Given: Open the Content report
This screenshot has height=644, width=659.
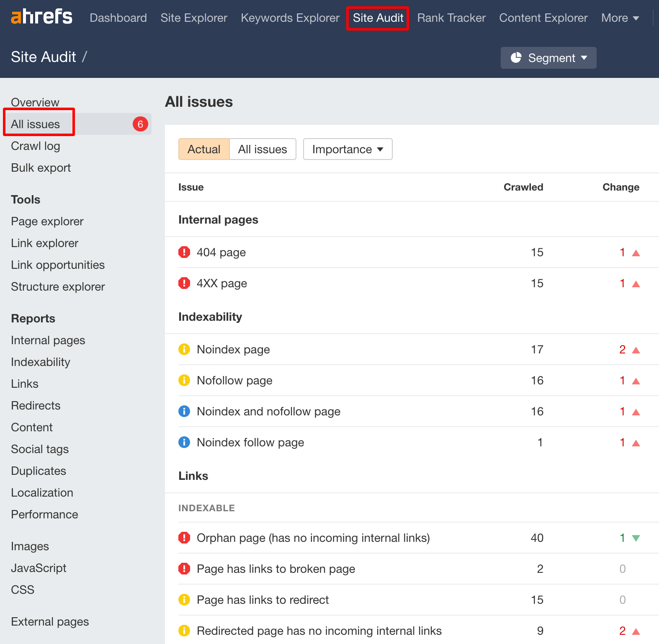Looking at the screenshot, I should pyautogui.click(x=32, y=427).
